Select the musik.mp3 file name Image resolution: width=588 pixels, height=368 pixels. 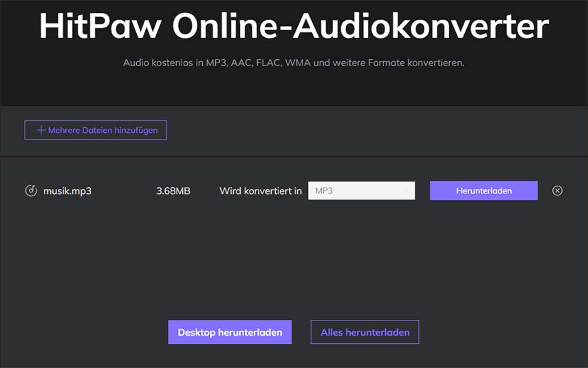[67, 191]
